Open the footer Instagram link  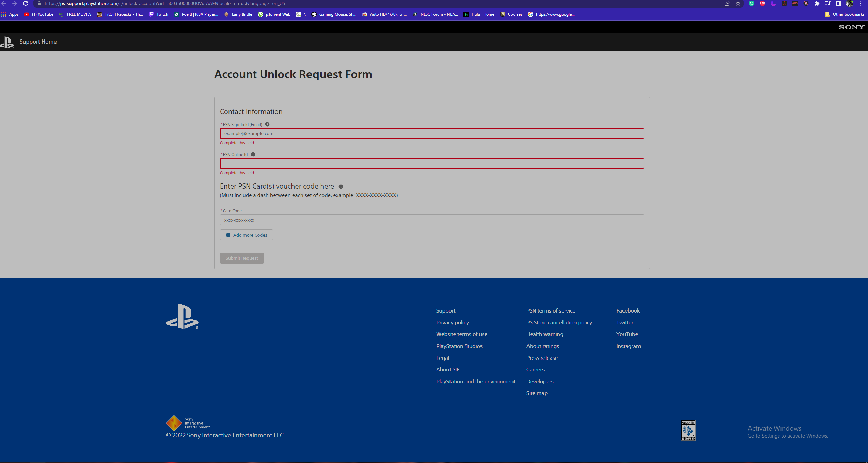[629, 346]
